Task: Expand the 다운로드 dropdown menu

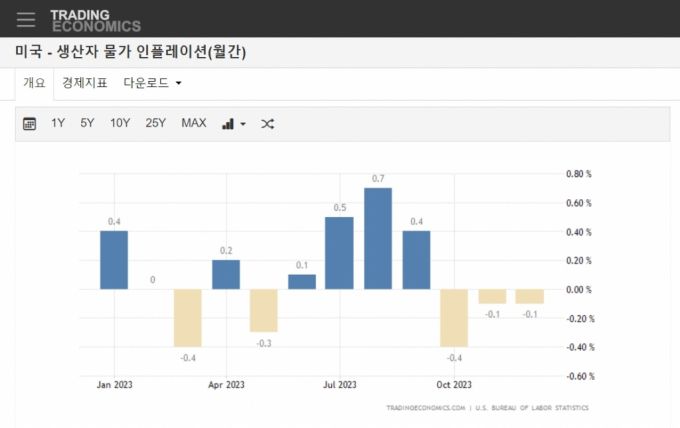Action: click(x=152, y=83)
